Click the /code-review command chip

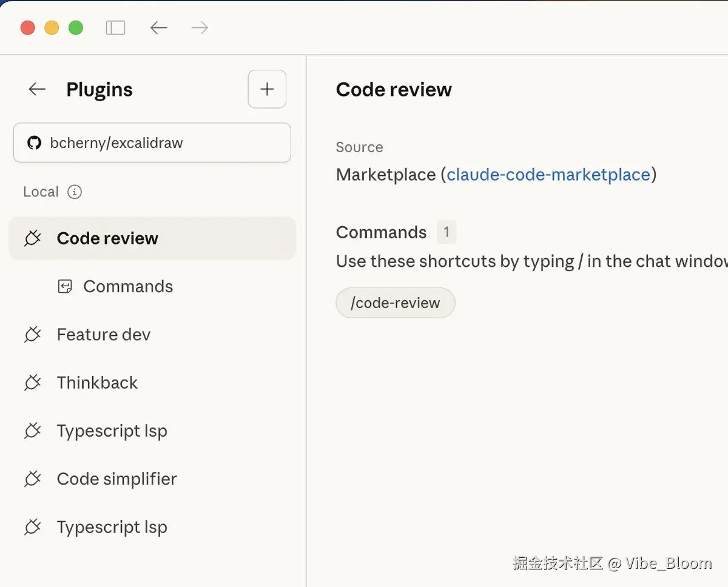point(395,303)
